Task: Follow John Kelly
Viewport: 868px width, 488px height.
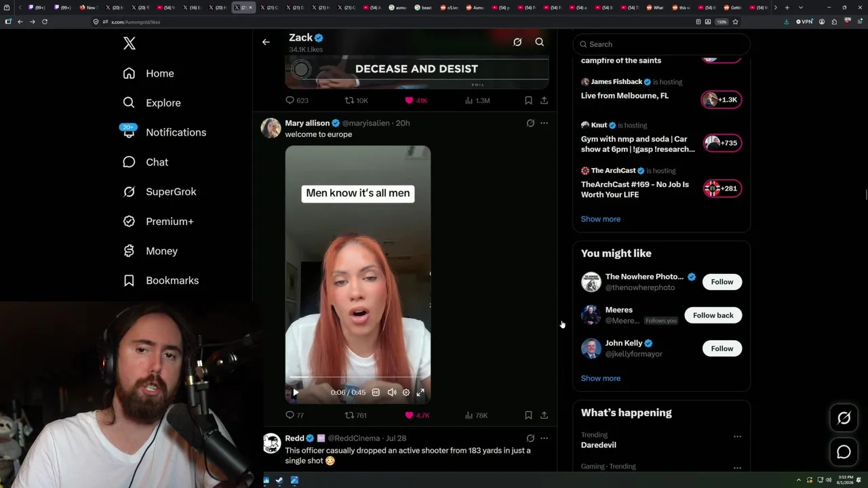Action: (722, 348)
